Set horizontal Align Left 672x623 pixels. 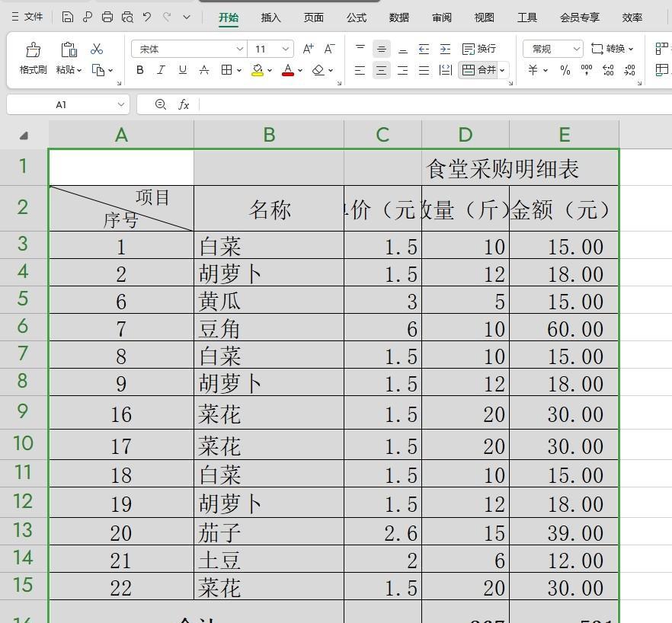click(x=360, y=70)
